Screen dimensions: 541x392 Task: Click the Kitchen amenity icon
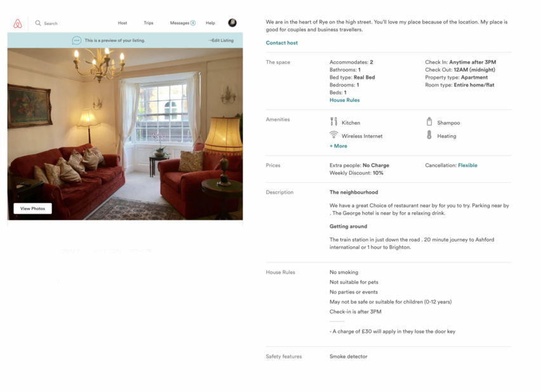pos(333,121)
